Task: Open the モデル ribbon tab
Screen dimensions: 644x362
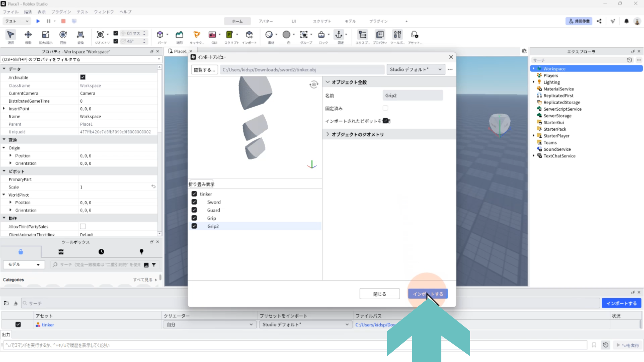Action: click(x=350, y=21)
